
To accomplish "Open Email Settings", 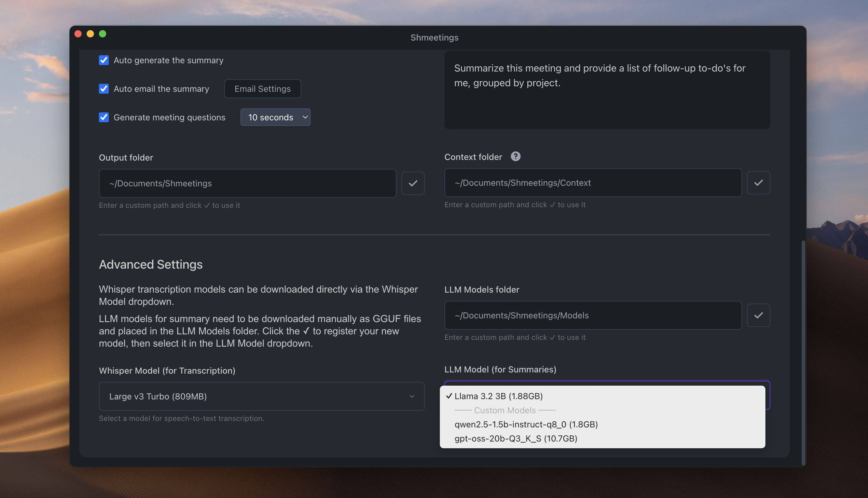I will tap(262, 89).
